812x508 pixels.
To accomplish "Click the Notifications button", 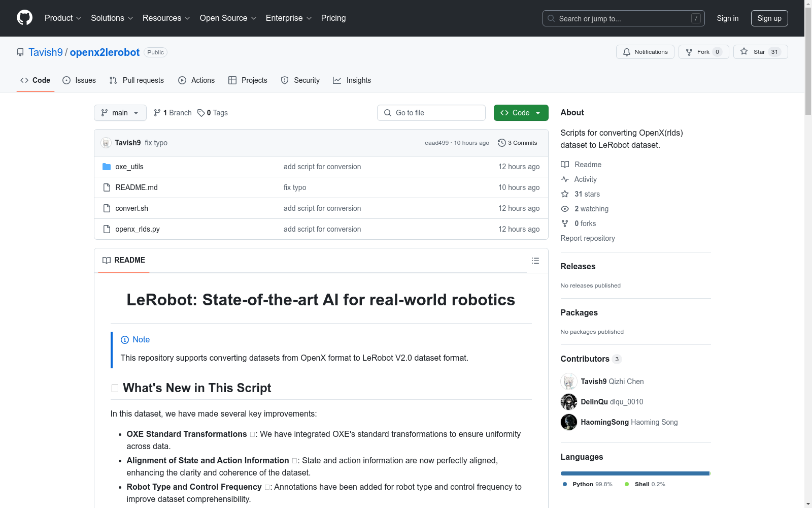I will (x=645, y=52).
